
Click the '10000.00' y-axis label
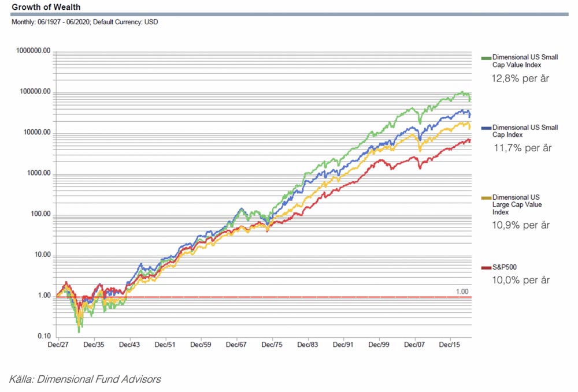[37, 133]
